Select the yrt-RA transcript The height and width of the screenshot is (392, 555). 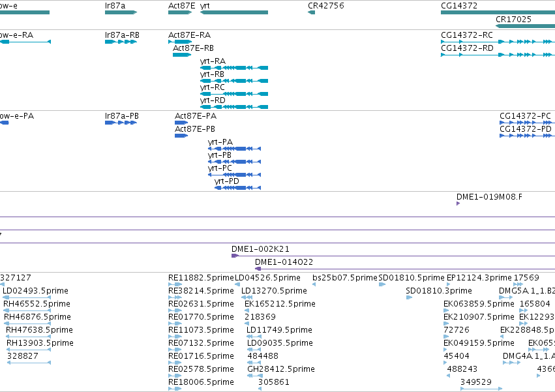point(234,68)
